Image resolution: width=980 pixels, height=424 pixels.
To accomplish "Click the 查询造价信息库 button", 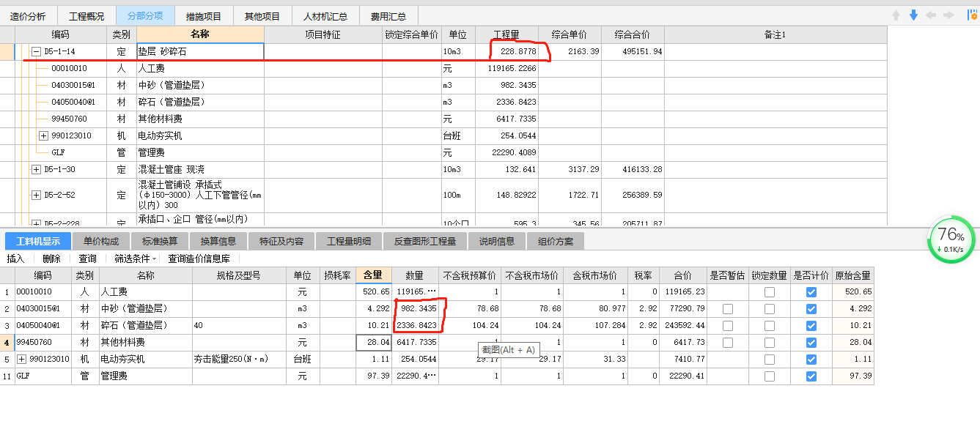I will click(199, 259).
